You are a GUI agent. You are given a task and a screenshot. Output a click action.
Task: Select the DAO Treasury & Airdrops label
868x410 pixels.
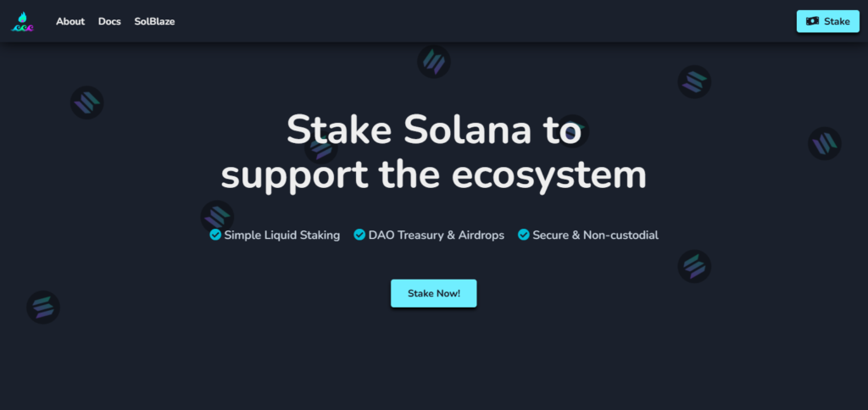(x=437, y=235)
